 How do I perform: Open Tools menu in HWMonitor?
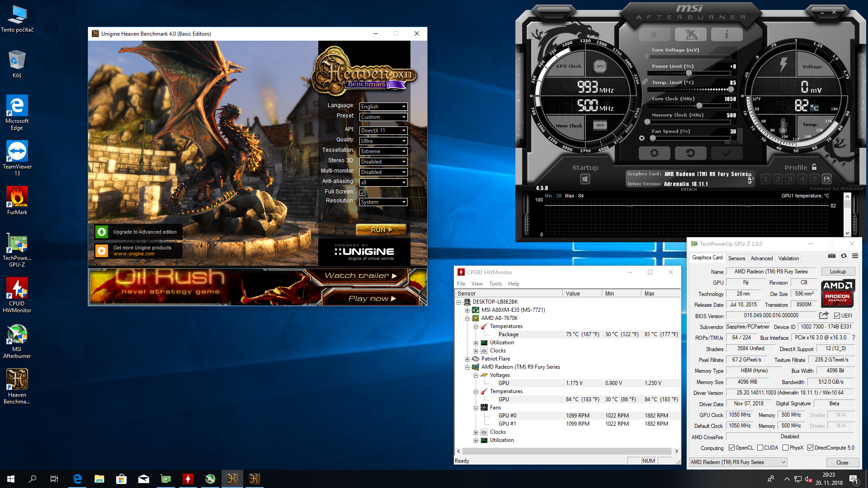click(495, 284)
